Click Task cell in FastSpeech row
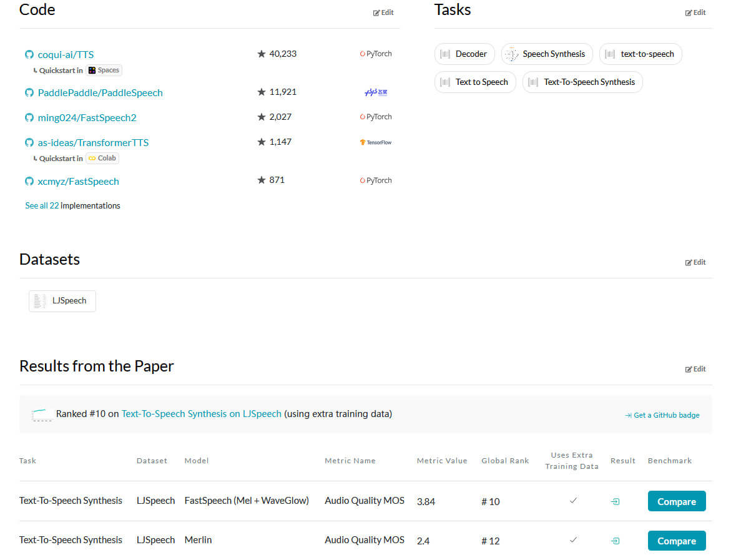This screenshot has width=746, height=560. 71,501
